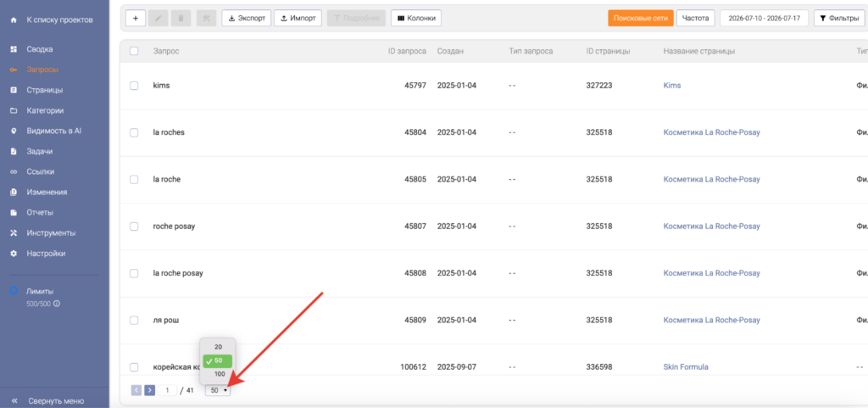This screenshot has width=868, height=408.
Task: Sort by the Тип запроса column header
Action: 531,51
